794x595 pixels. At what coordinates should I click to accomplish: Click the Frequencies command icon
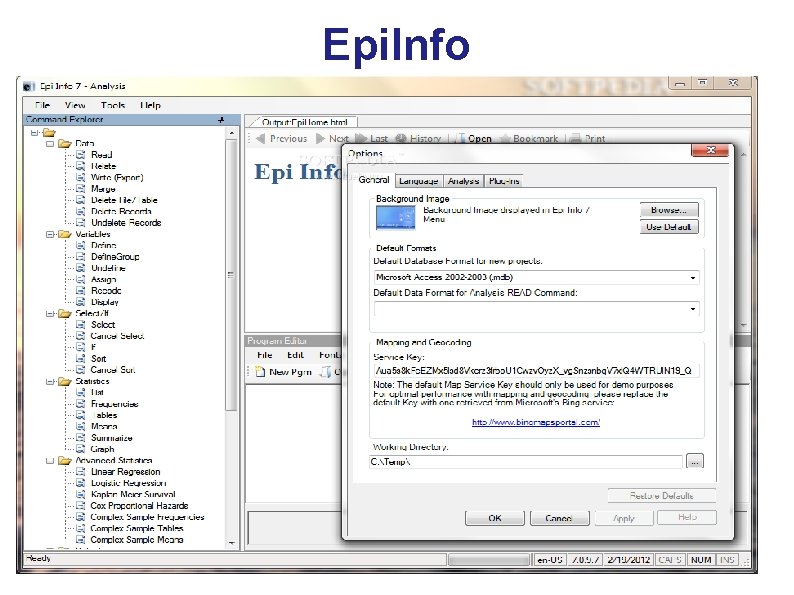coord(80,404)
